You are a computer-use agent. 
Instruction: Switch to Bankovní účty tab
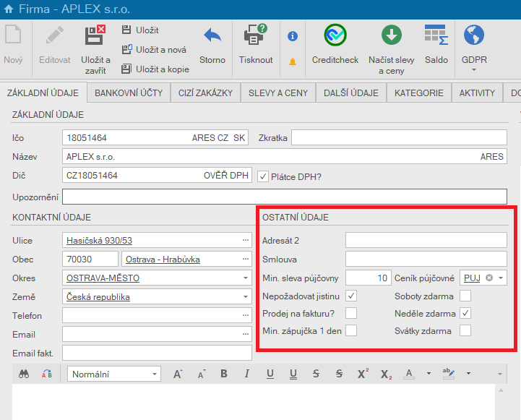pos(129,93)
